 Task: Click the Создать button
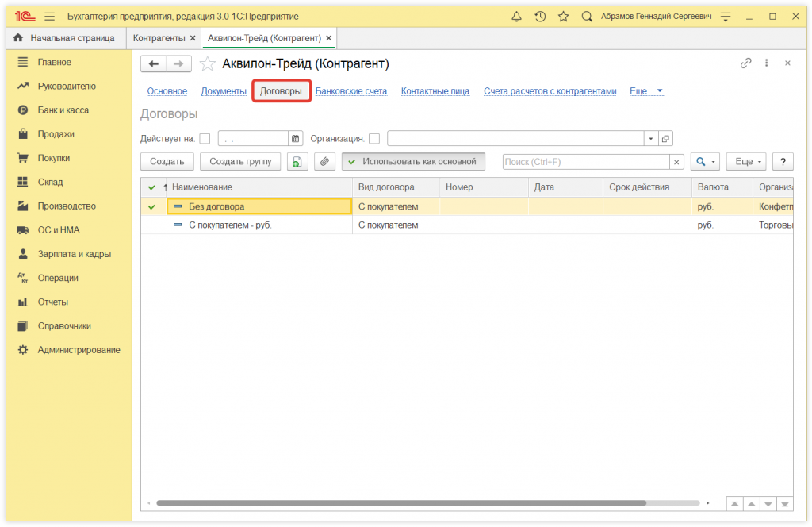click(167, 162)
